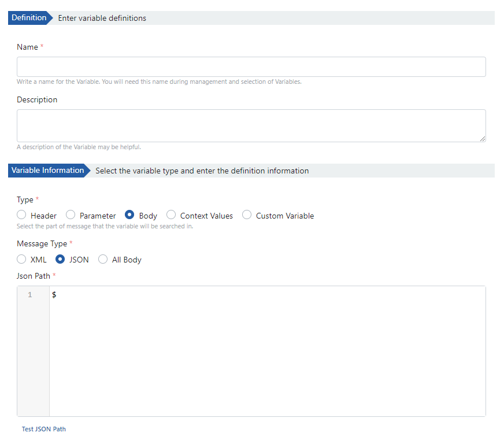Screen dimensions: 504x440
Task: Grab the Description box resize handle
Action: point(482,138)
